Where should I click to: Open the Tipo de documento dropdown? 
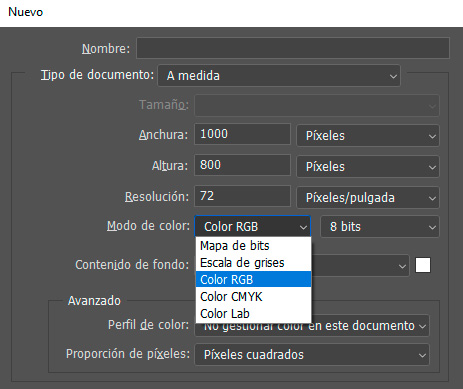279,76
